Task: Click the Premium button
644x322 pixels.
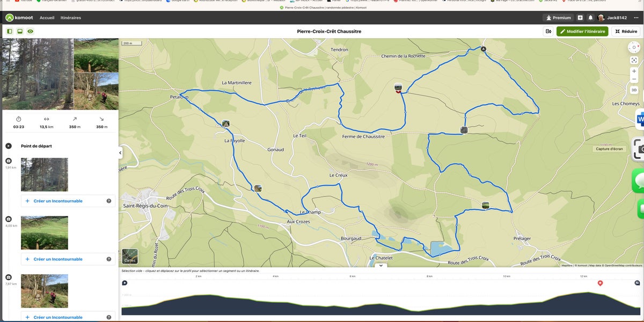Action: click(559, 18)
